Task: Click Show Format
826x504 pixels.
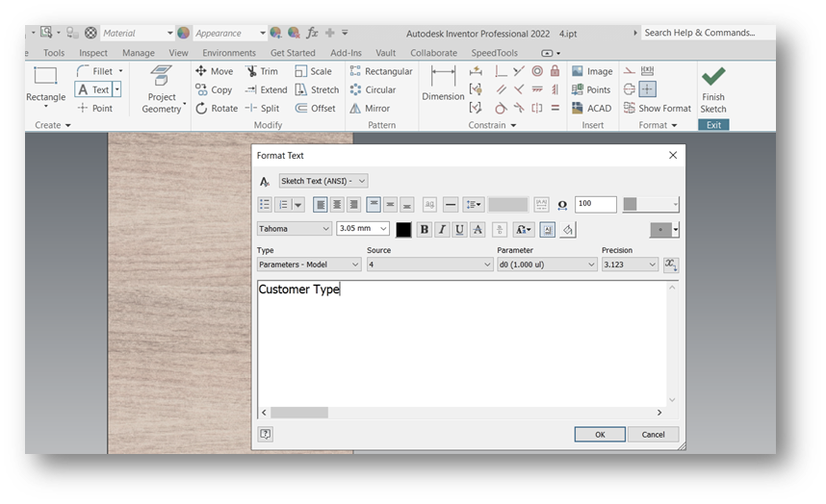Action: pos(657,108)
